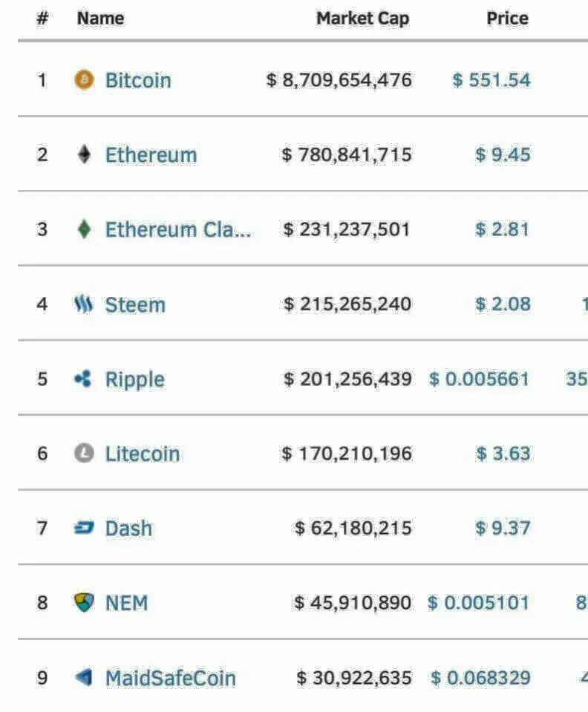Open the MaidSafeCoin name link

tap(171, 678)
